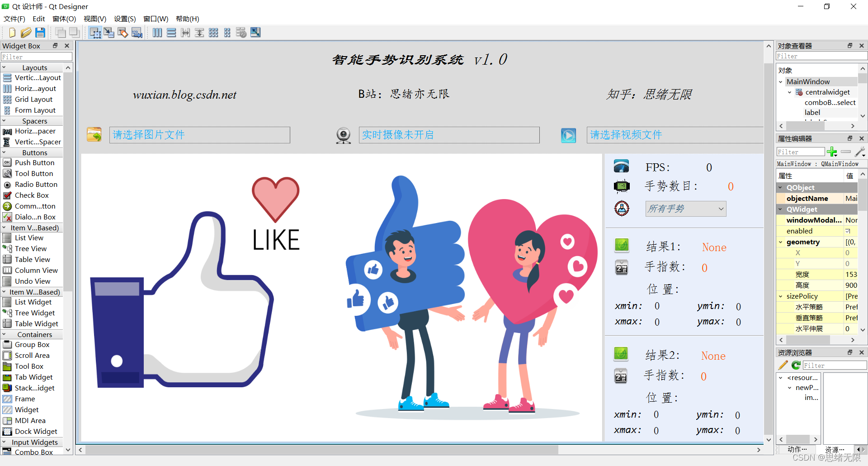The height and width of the screenshot is (466, 868).
Task: Apply vertical splitter layout icon
Action: coord(199,33)
